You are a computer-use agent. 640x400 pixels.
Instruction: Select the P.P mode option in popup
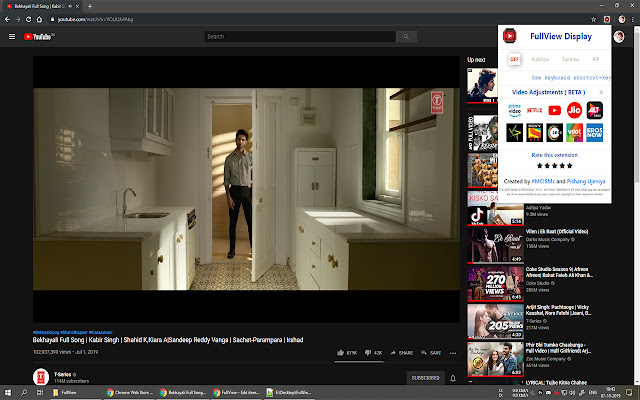coord(596,59)
